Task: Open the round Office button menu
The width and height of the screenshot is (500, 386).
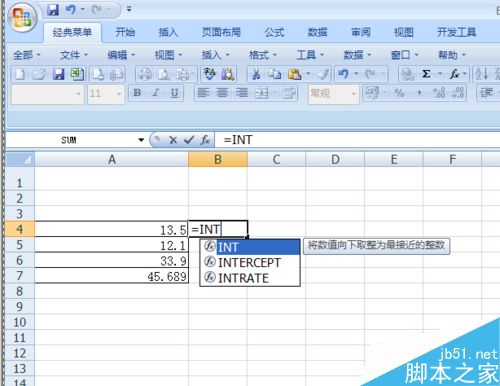Action: 22,17
